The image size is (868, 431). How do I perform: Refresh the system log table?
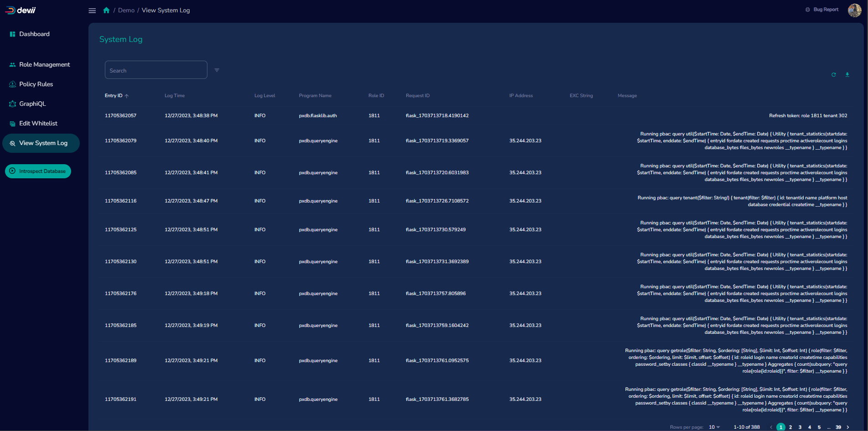pyautogui.click(x=834, y=74)
